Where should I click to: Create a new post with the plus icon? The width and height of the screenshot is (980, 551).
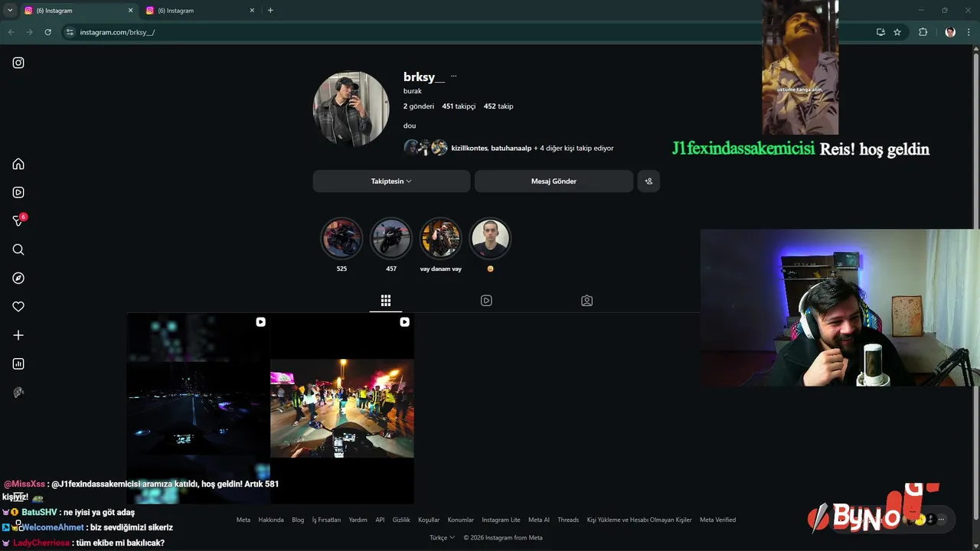(x=18, y=335)
